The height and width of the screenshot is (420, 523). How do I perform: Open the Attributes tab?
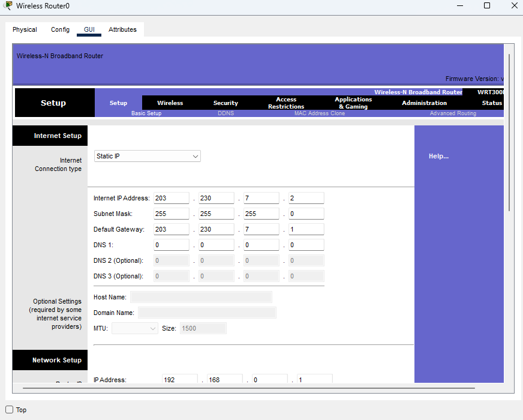pos(122,29)
